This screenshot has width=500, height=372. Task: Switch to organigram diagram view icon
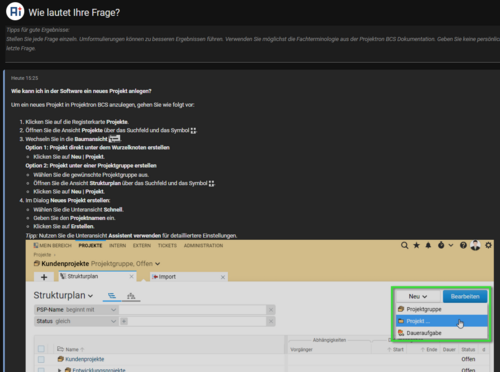(131, 296)
